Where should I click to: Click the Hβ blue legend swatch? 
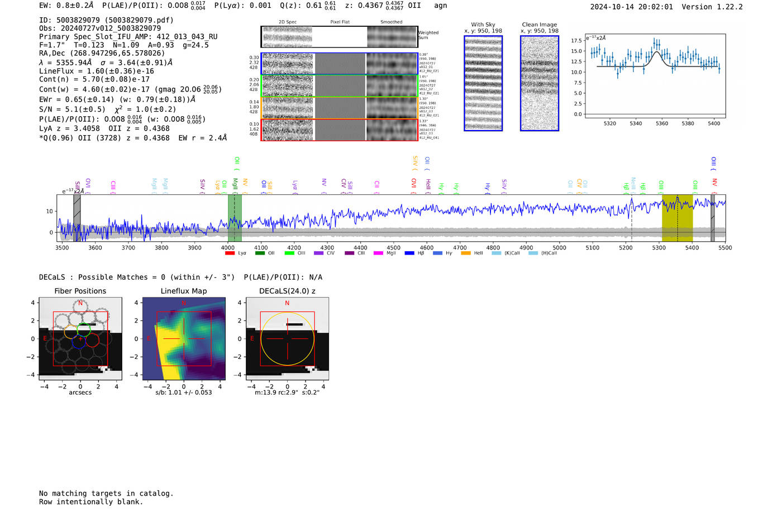click(409, 253)
